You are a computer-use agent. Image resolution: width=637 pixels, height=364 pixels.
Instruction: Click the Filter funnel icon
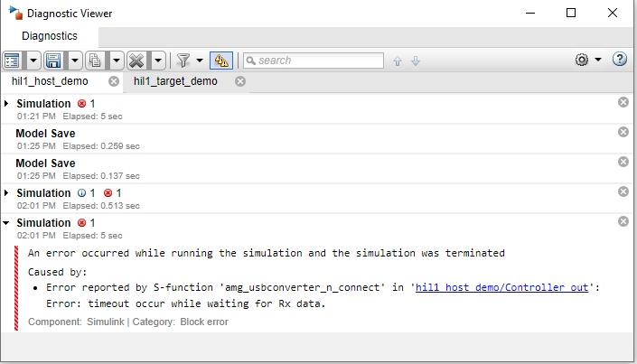tap(183, 61)
